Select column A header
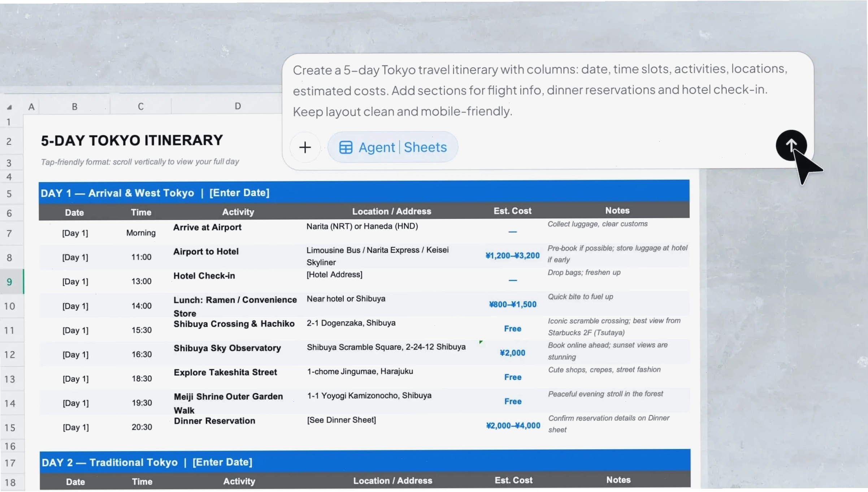 click(x=31, y=107)
